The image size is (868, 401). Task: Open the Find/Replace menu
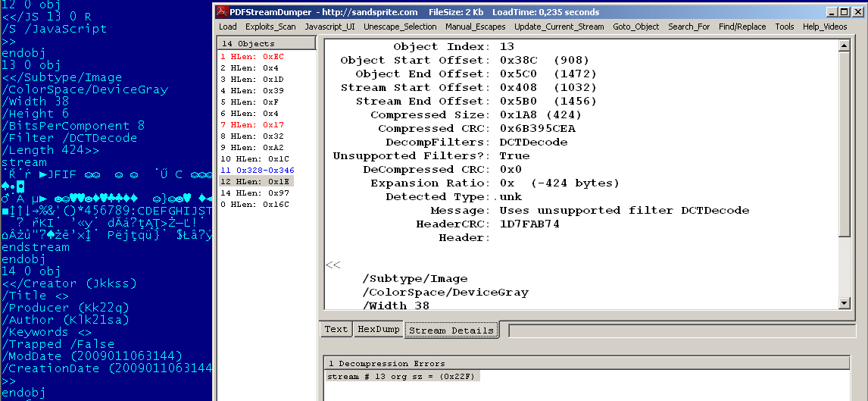[742, 27]
